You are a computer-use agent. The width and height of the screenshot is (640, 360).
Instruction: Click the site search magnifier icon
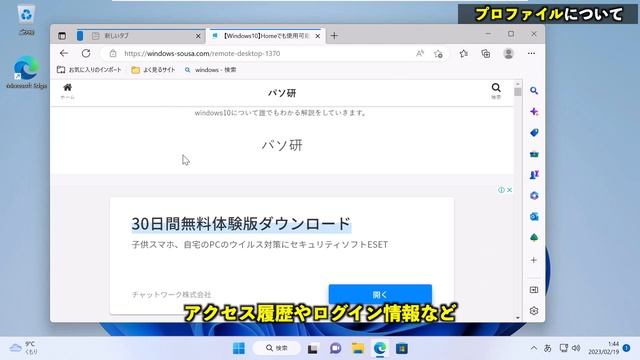[496, 91]
